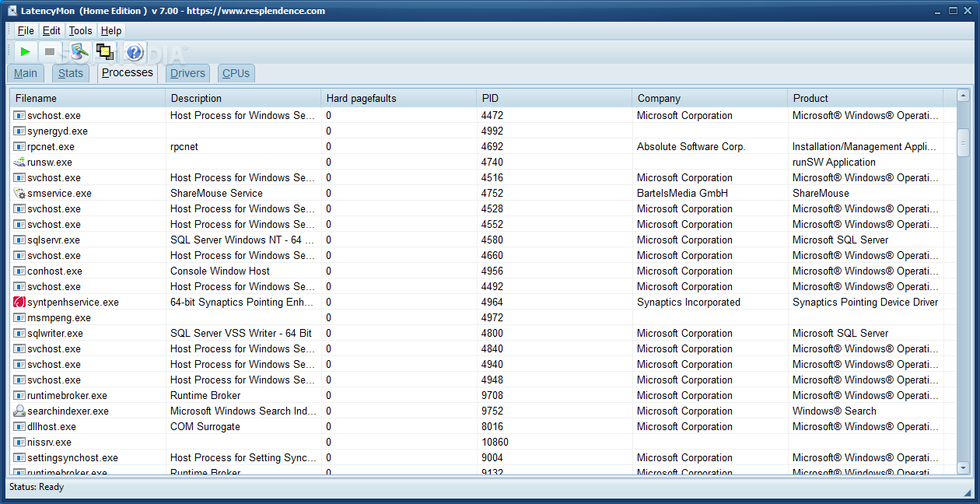Viewport: 980px width, 504px height.
Task: Sort by the PID column header
Action: pos(554,98)
